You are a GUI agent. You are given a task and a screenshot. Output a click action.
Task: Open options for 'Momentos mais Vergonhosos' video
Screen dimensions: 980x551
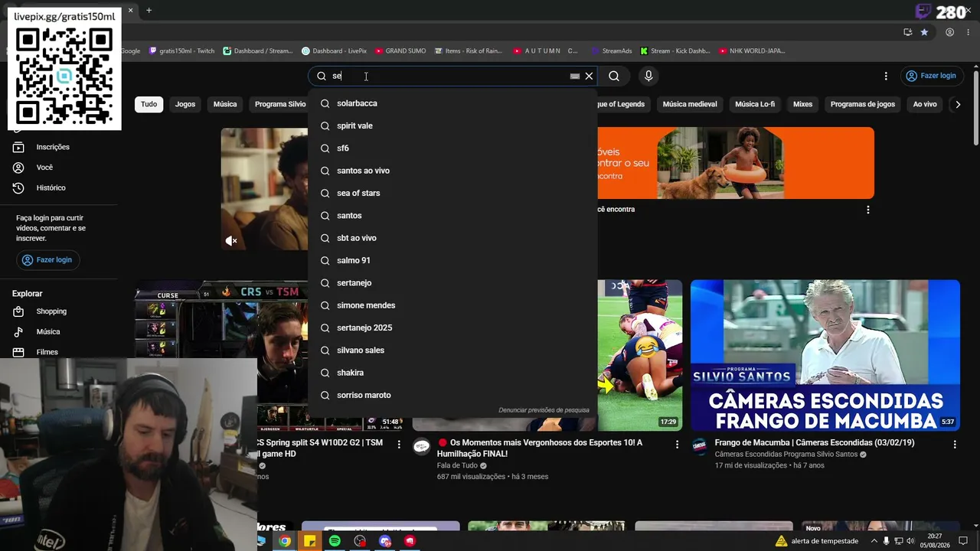(677, 444)
